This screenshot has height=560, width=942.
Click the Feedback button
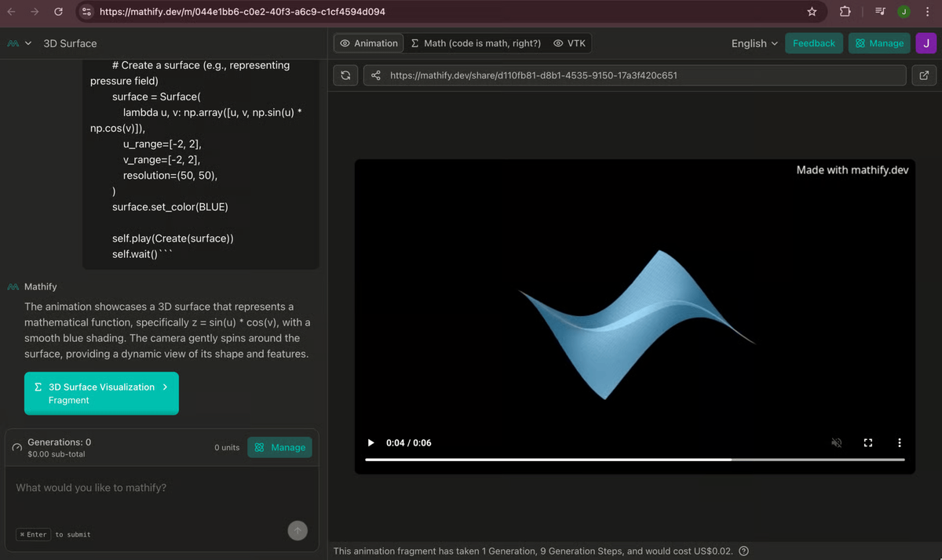click(x=814, y=43)
